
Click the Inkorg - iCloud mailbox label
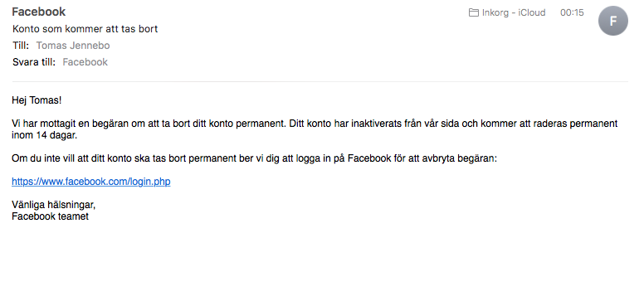[514, 12]
